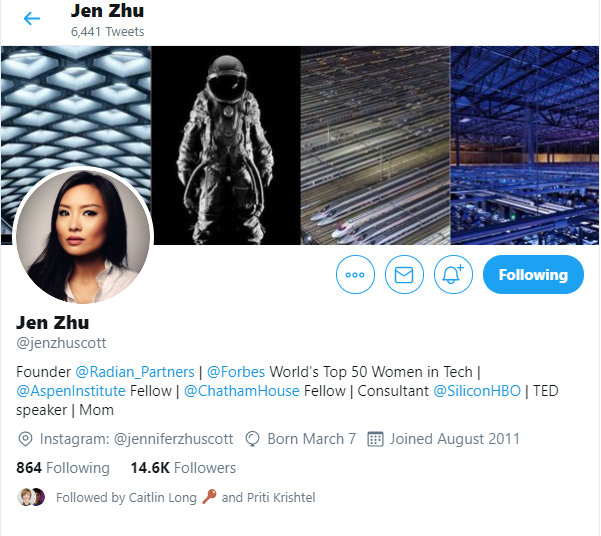
Task: Click the back arrow icon
Action: (31, 18)
